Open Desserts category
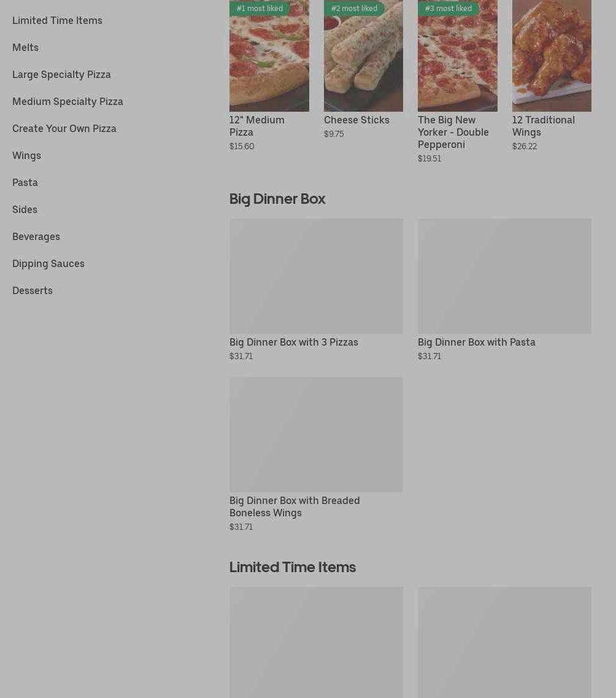 pos(33,291)
